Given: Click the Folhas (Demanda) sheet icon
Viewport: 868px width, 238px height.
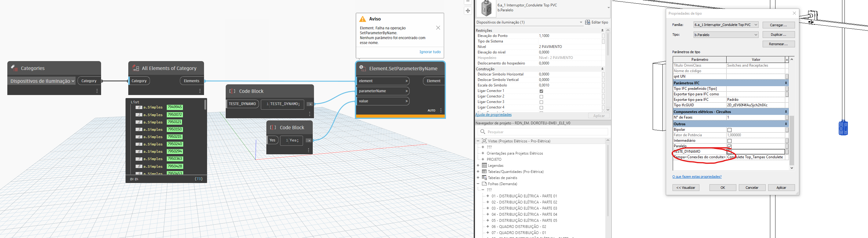Looking at the screenshot, I should pyautogui.click(x=484, y=184).
